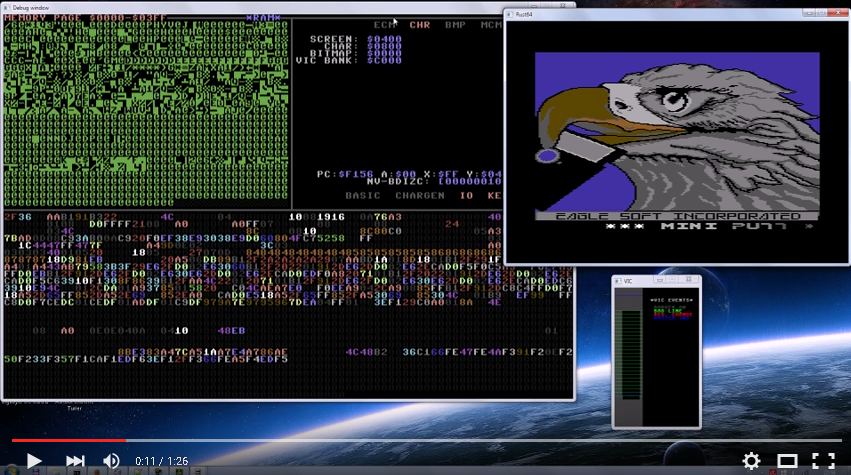Select MCM display mode
Screen dimensions: 851x475
click(490, 25)
